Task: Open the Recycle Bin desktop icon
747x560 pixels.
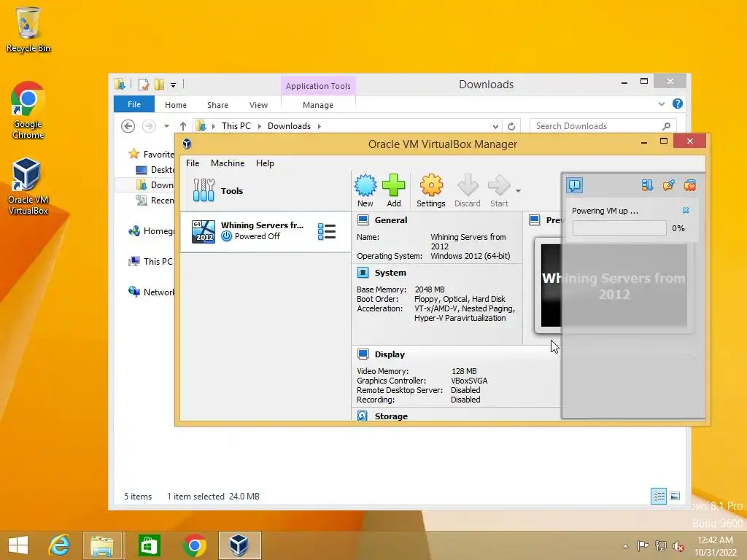Action: (x=28, y=29)
